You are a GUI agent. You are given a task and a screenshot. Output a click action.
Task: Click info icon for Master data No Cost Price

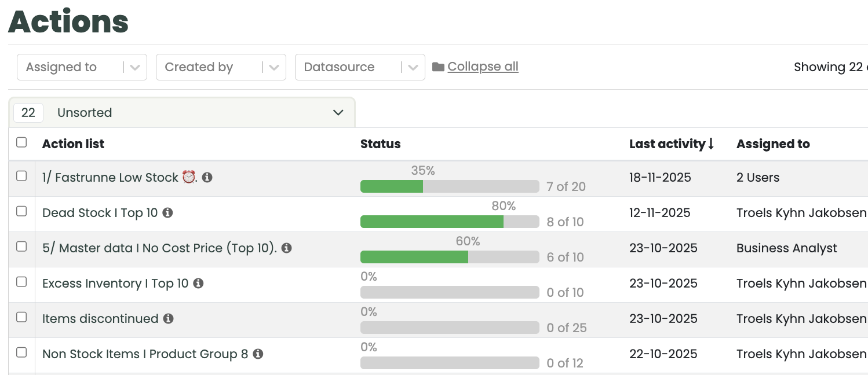[286, 248]
